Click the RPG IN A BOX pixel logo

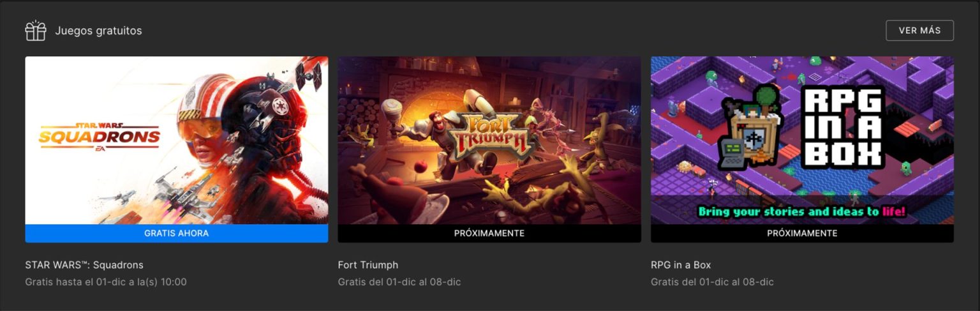(842, 127)
